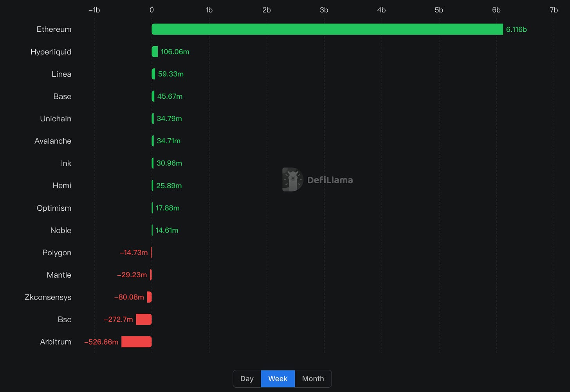Click the 3b axis tick label
The height and width of the screenshot is (392, 570).
[324, 10]
